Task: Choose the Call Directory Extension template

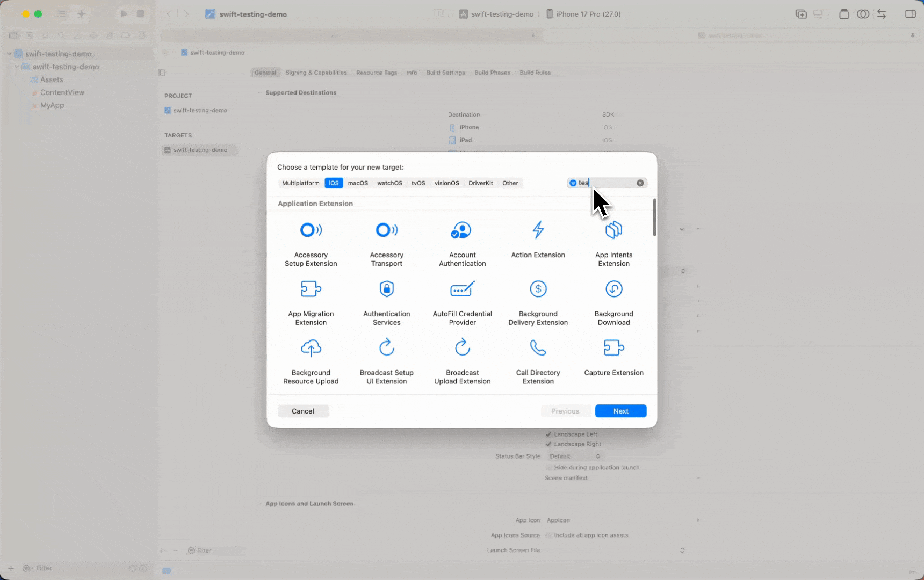Action: (538, 361)
